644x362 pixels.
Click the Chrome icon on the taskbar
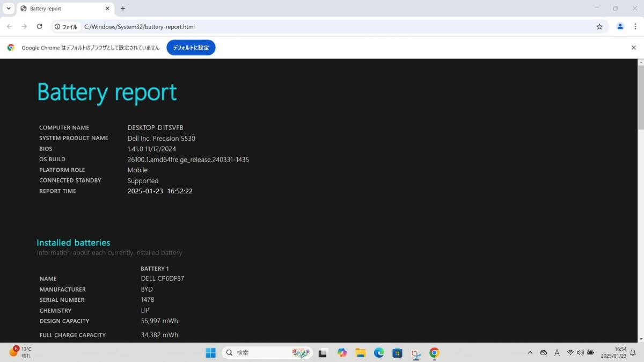tap(434, 352)
